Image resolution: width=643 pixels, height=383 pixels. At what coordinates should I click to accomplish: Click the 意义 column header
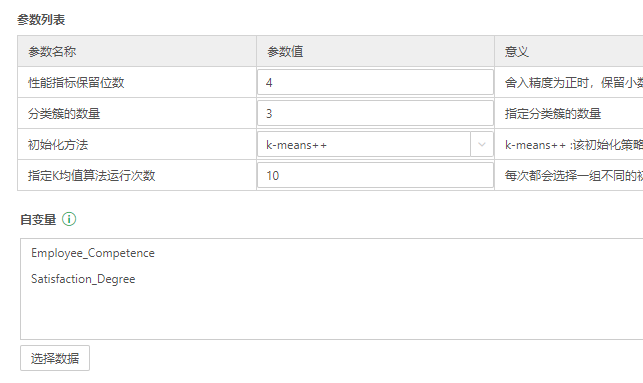(569, 51)
